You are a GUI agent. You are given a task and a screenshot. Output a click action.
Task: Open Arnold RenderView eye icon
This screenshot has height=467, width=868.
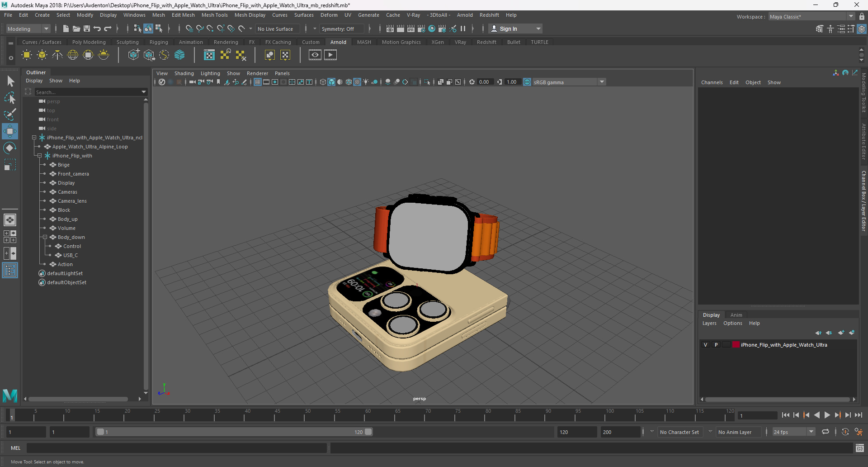[x=315, y=55]
